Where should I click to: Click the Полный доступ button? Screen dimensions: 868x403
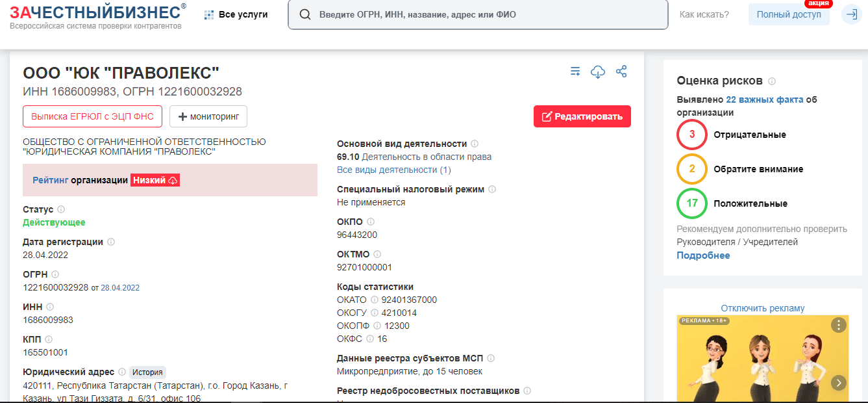tap(788, 14)
